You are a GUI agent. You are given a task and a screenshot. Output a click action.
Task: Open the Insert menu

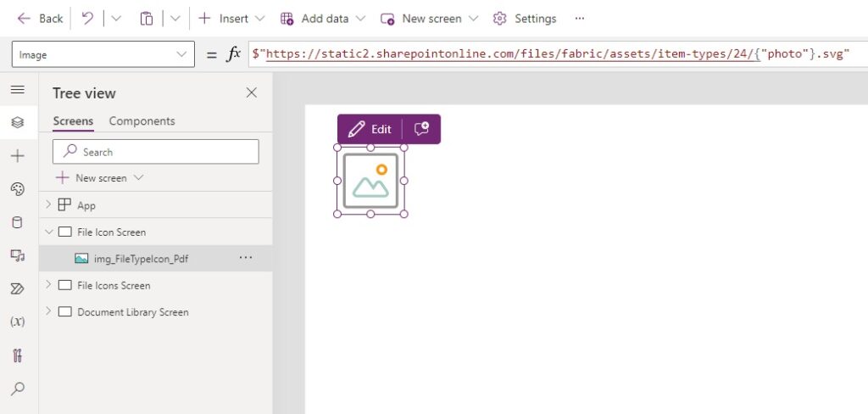(x=231, y=19)
